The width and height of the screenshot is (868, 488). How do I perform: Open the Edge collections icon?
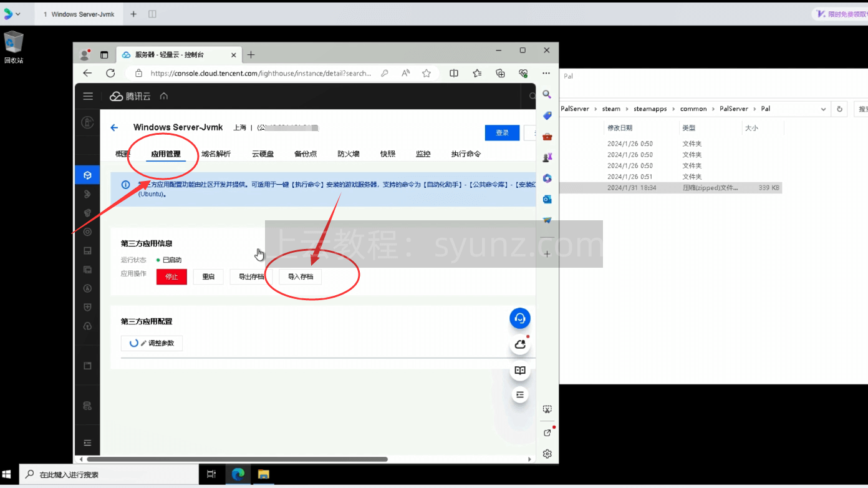(500, 73)
